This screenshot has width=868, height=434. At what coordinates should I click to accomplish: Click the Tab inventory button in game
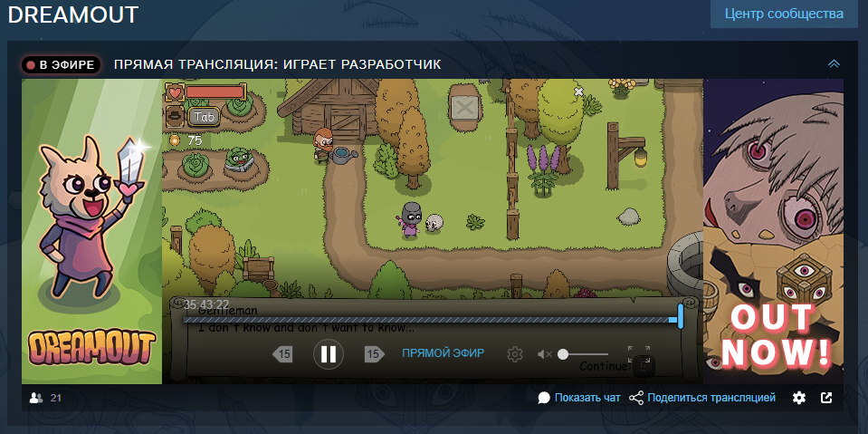pos(204,116)
